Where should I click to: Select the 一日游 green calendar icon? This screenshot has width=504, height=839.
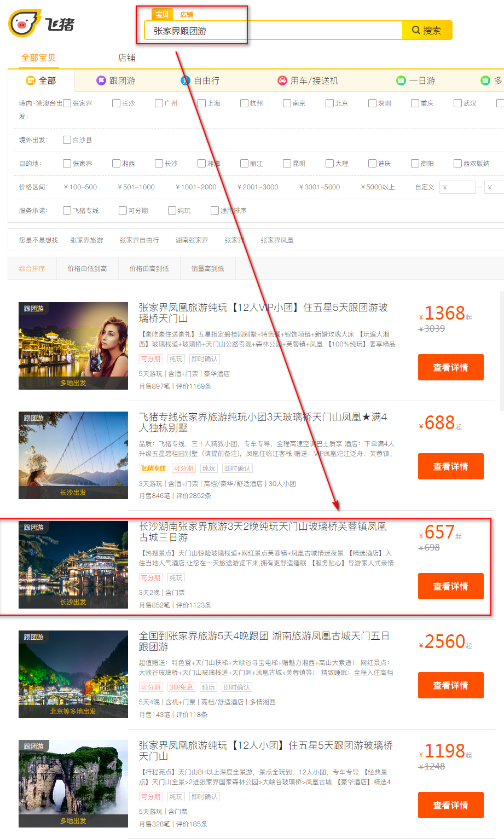pyautogui.click(x=416, y=80)
